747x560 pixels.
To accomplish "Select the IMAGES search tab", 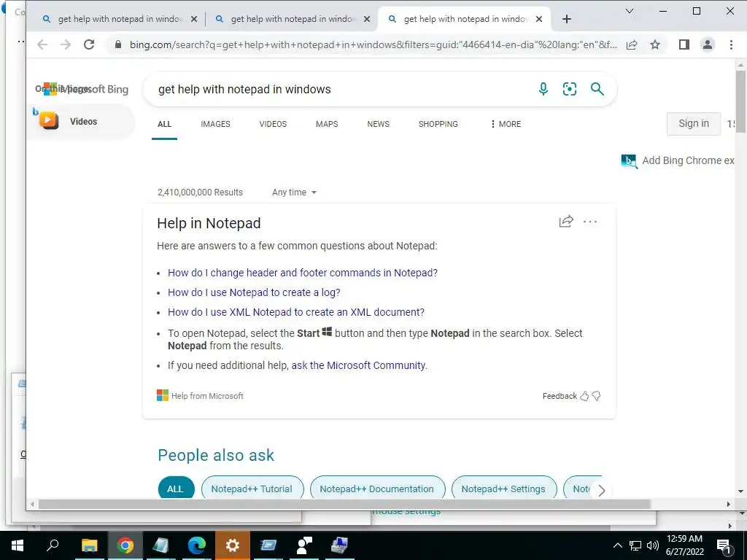I will 215,124.
